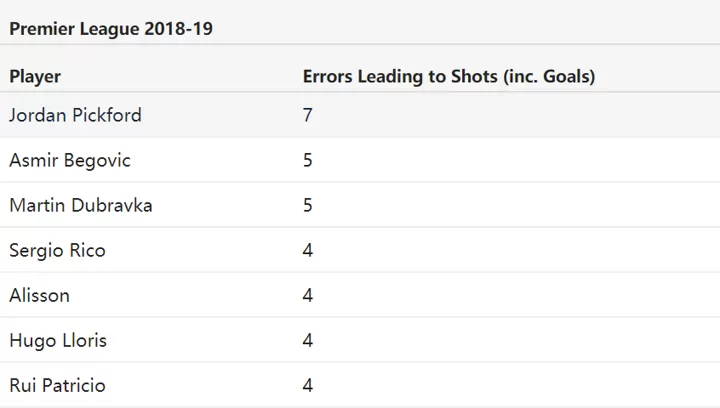Click Martin Dubravka's error count of 5
The width and height of the screenshot is (720, 408).
point(308,205)
